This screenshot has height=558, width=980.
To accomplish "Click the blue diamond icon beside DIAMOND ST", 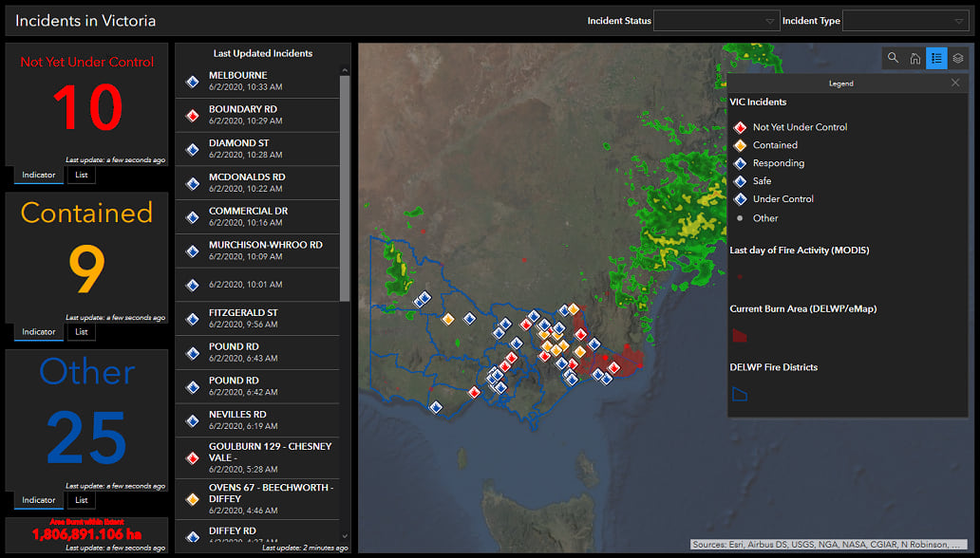I will coord(193,149).
